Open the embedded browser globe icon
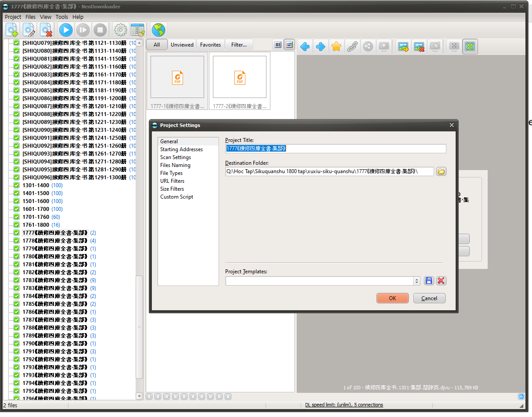 (x=158, y=30)
